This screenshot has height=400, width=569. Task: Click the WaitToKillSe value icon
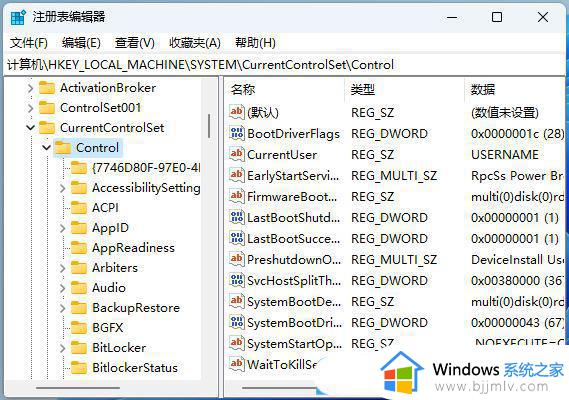click(237, 364)
